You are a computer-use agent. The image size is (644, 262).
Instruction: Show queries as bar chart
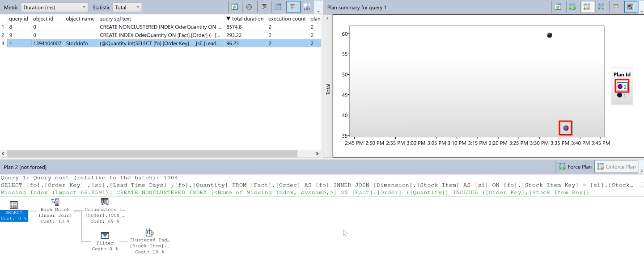point(307,7)
